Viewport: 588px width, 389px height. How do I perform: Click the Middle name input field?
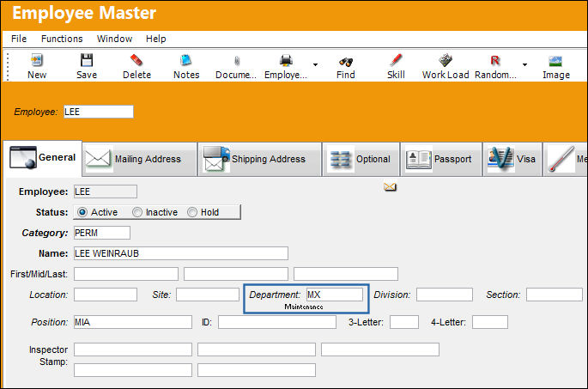236,274
